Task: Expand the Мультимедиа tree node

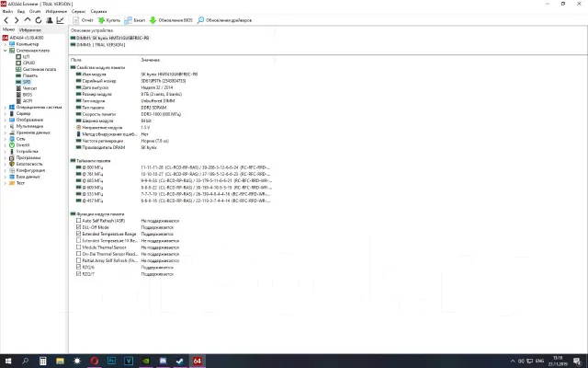Action: click(x=5, y=126)
